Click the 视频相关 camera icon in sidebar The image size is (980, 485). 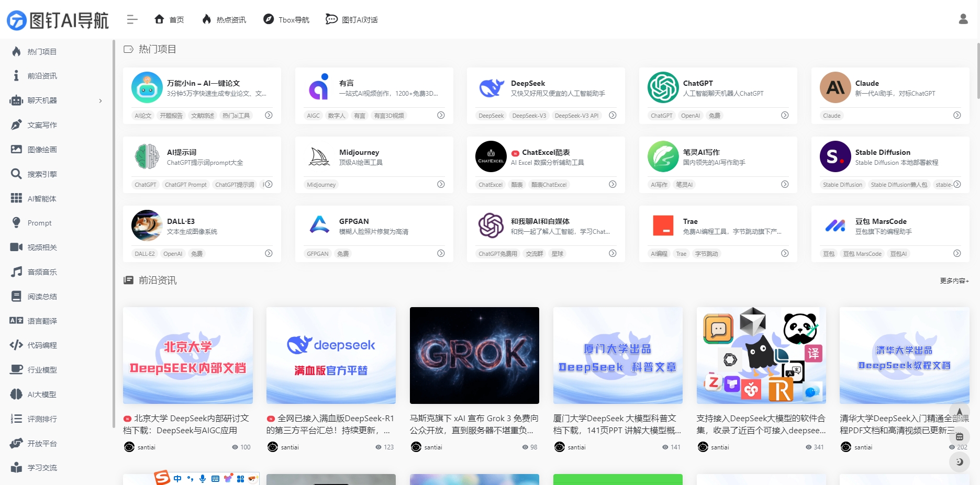tap(16, 247)
